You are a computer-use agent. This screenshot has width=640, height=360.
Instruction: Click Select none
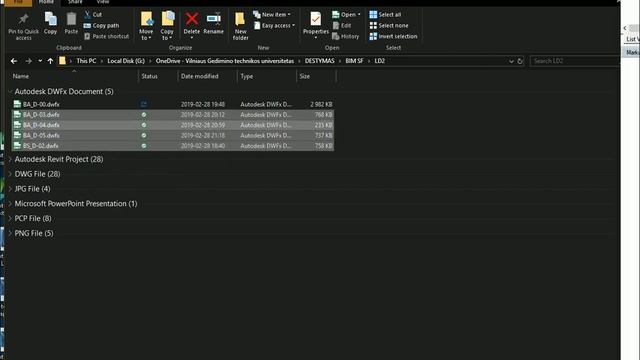coord(389,25)
